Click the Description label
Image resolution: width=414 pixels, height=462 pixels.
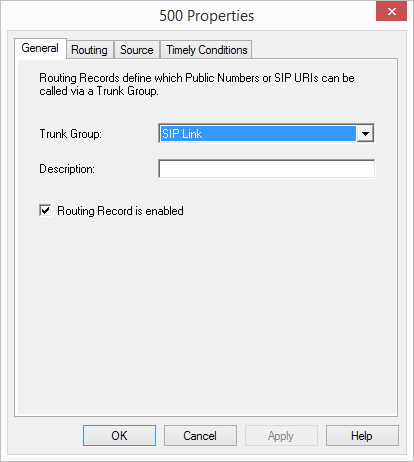click(x=67, y=169)
